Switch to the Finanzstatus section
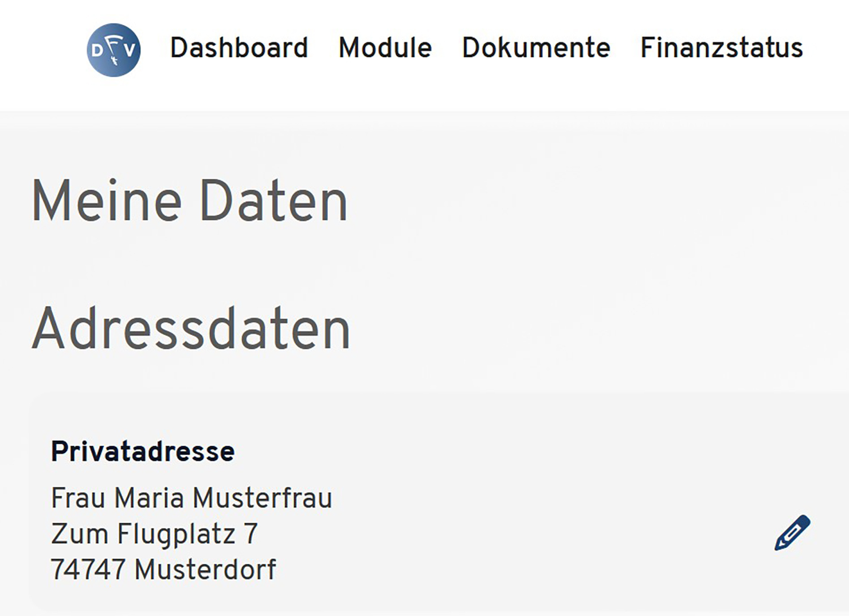Viewport: 849px width, 616px height. coord(721,48)
